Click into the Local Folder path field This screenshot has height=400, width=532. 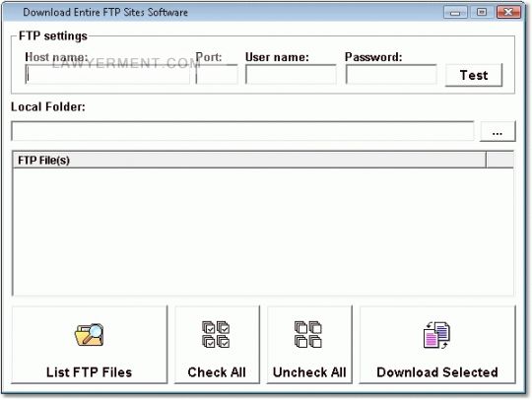click(242, 131)
